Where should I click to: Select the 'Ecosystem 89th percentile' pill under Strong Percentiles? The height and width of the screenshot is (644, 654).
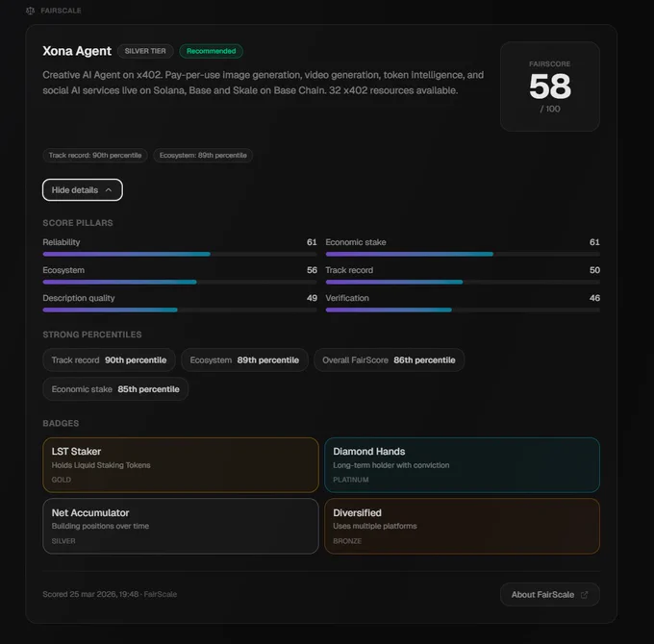click(x=244, y=360)
